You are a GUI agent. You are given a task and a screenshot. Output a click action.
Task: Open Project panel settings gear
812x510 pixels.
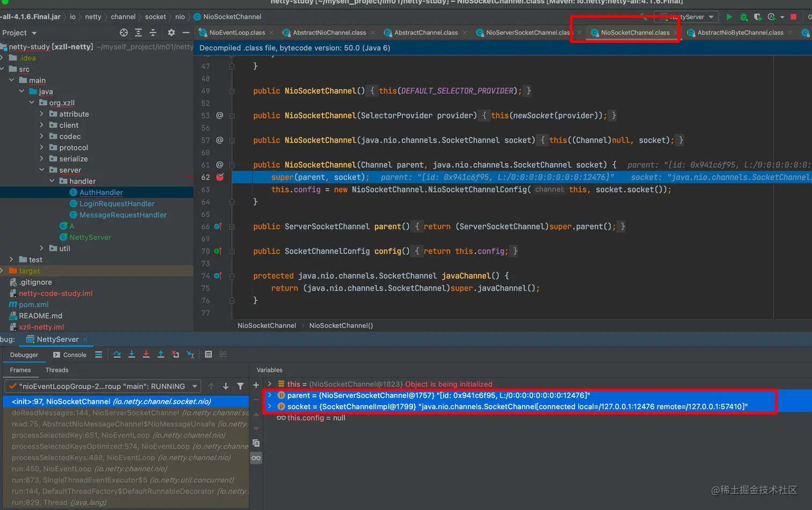point(171,33)
